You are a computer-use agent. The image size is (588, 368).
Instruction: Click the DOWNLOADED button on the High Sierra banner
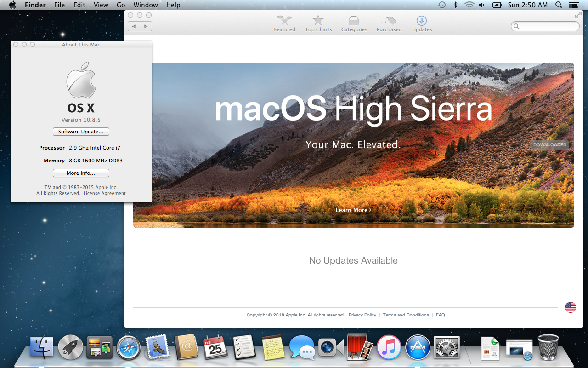[x=550, y=145]
